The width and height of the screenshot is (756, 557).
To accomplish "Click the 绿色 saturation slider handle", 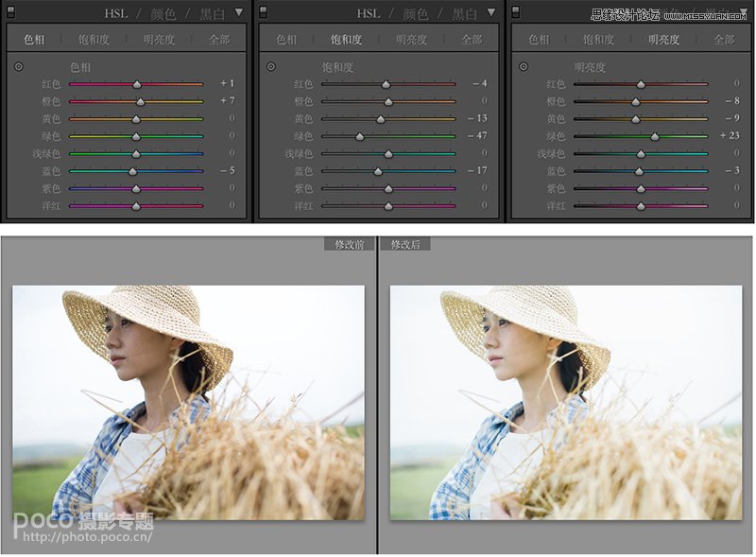I will coord(360,136).
